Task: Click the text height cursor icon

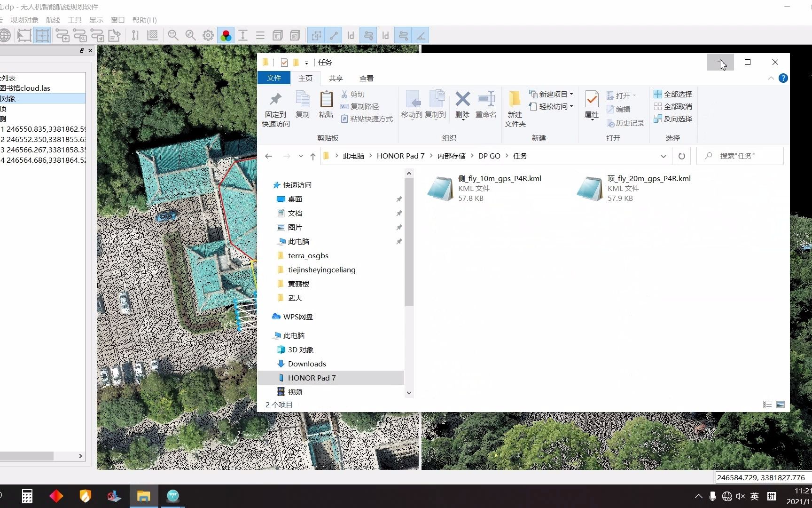Action: pos(243,35)
